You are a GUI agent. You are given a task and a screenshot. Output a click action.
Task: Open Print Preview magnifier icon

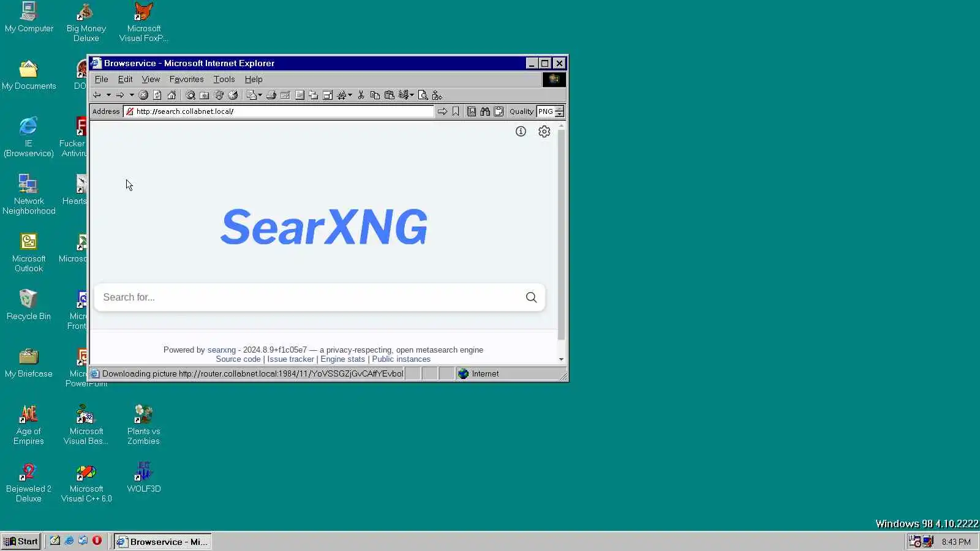pyautogui.click(x=423, y=95)
